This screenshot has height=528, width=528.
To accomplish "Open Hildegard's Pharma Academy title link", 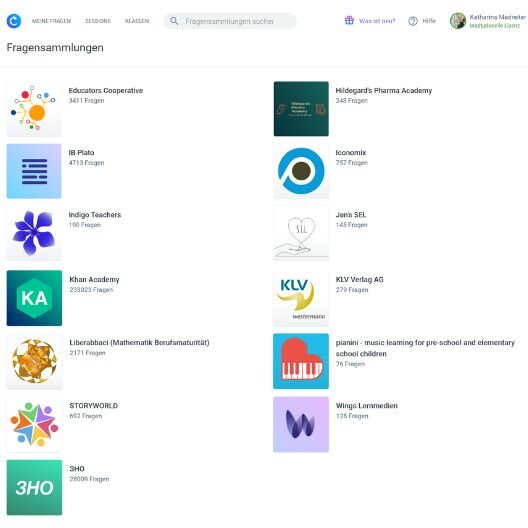I will [x=384, y=91].
